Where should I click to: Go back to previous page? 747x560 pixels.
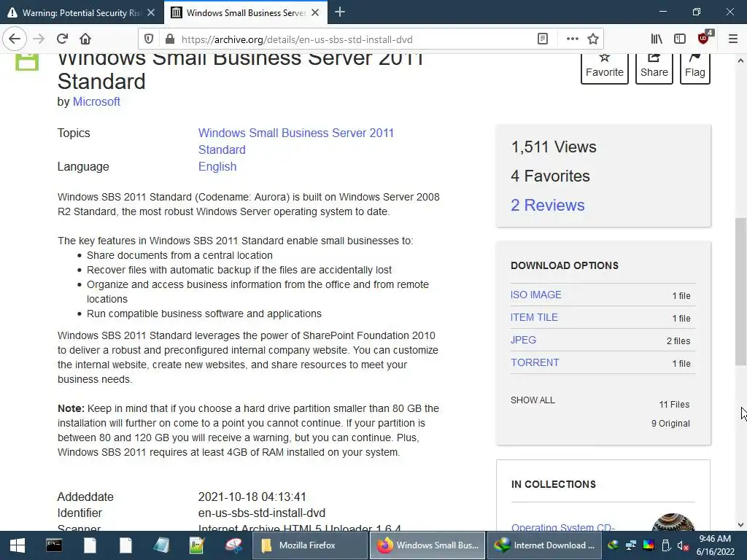pos(15,39)
